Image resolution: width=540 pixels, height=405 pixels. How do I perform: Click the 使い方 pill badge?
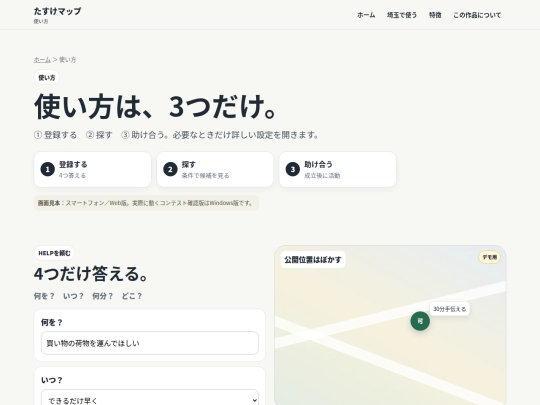(x=46, y=77)
